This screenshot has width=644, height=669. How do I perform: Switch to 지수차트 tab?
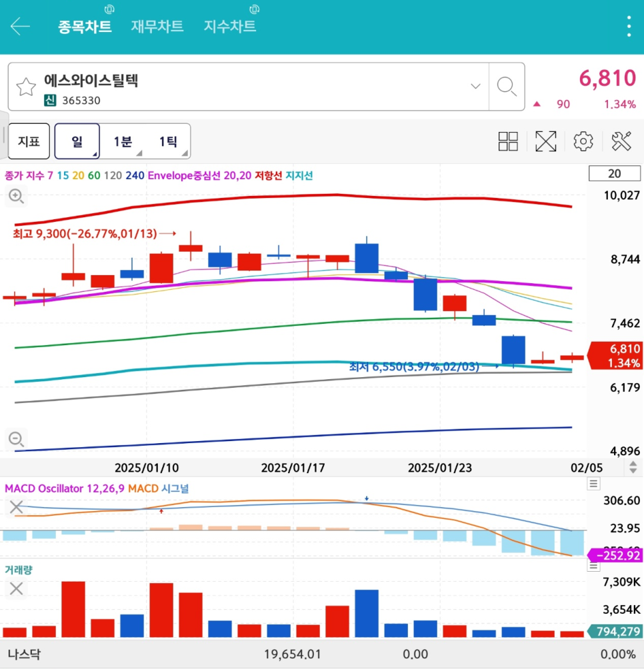click(229, 27)
